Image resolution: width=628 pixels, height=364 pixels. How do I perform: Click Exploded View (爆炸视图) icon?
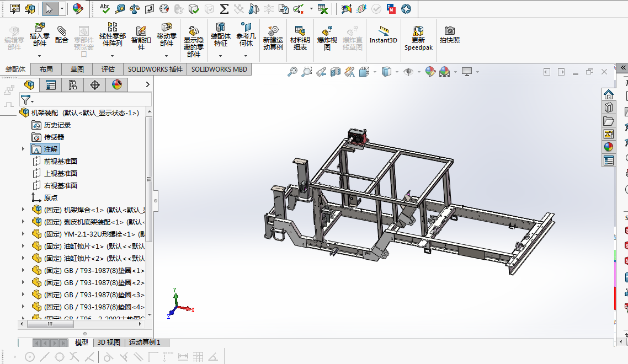(x=327, y=31)
